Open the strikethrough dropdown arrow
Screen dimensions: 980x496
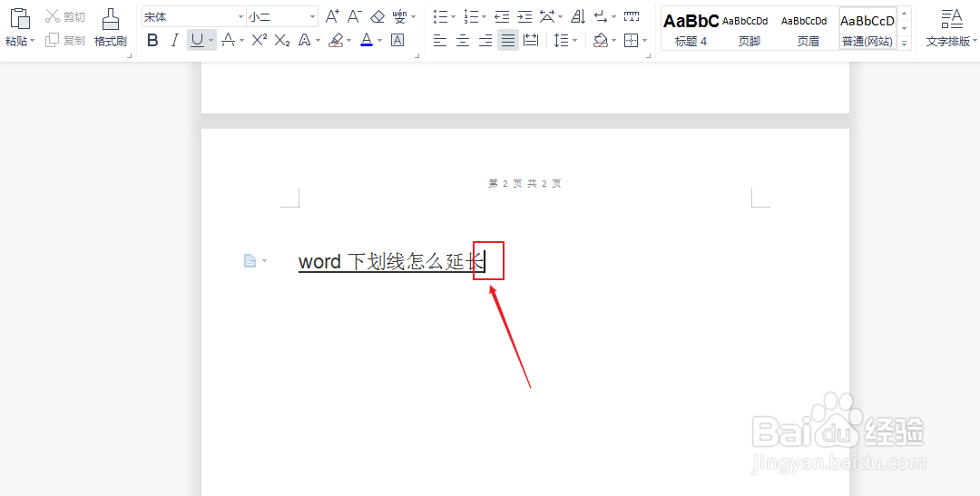tap(241, 41)
